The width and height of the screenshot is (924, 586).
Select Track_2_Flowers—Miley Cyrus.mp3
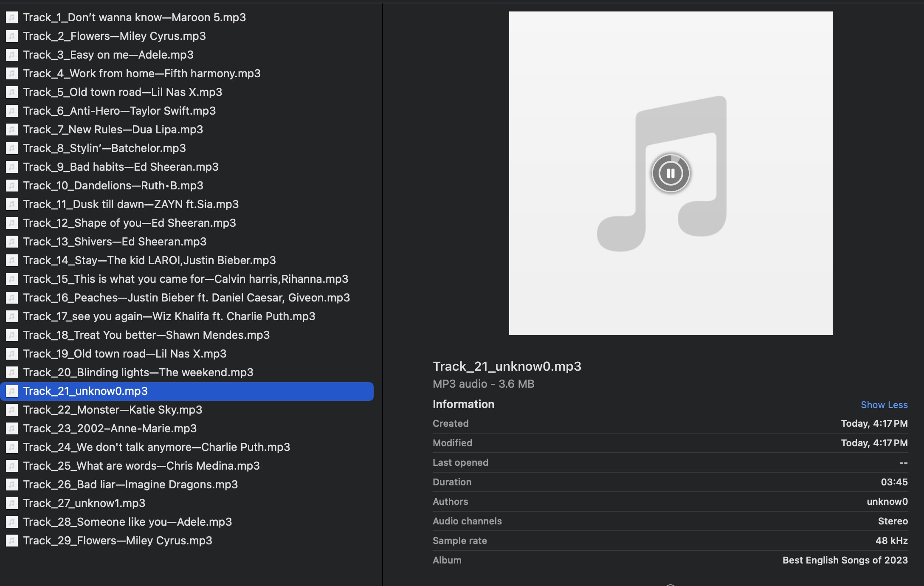114,36
